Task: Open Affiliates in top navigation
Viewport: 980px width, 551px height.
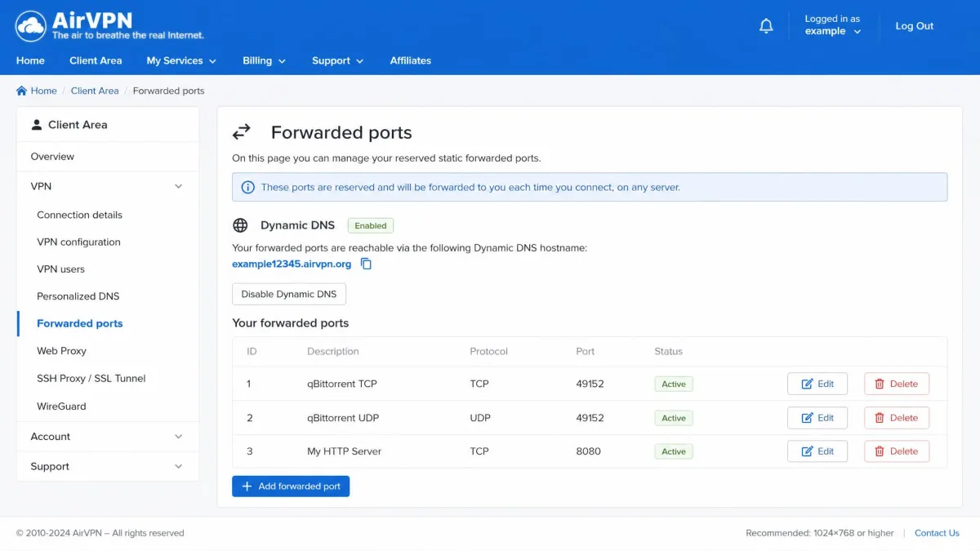Action: point(410,60)
